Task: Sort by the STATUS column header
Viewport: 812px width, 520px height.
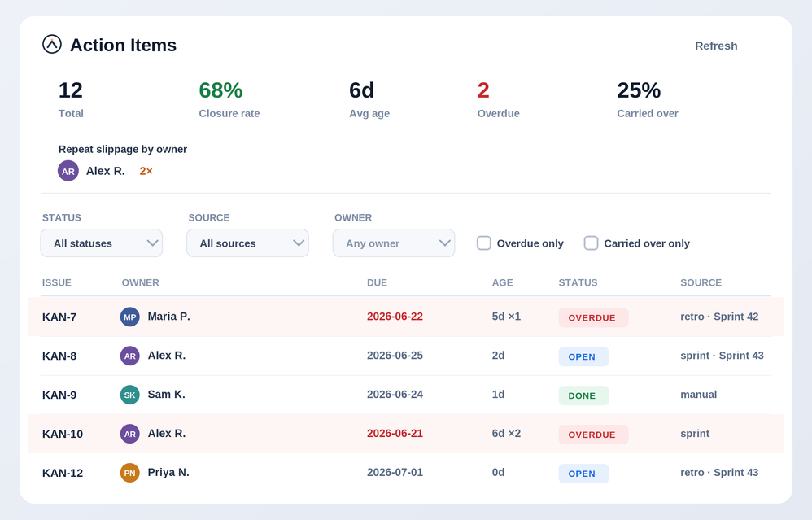Action: pyautogui.click(x=578, y=282)
